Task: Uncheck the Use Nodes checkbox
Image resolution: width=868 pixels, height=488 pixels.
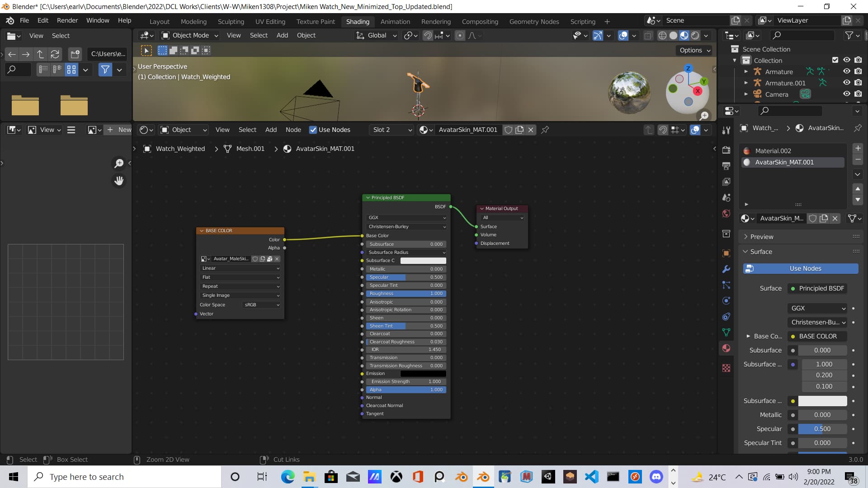Action: (313, 130)
